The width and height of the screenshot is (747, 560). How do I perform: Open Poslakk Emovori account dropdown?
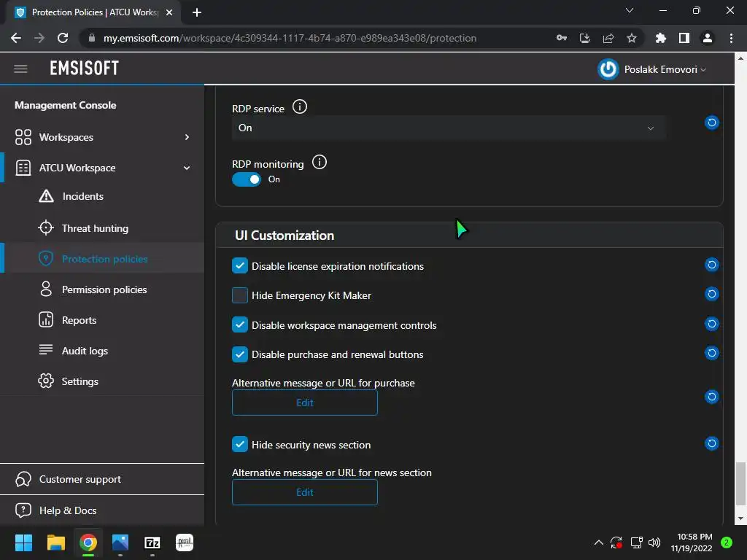665,69
